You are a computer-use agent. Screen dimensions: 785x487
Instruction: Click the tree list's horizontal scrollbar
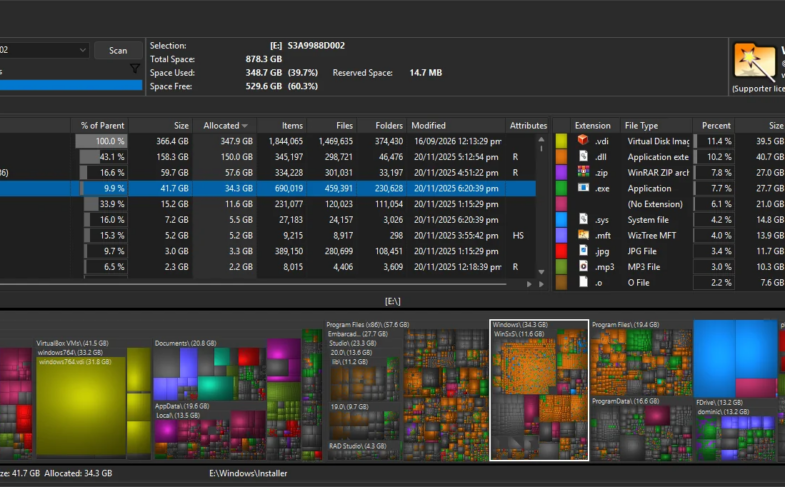tap(253, 284)
